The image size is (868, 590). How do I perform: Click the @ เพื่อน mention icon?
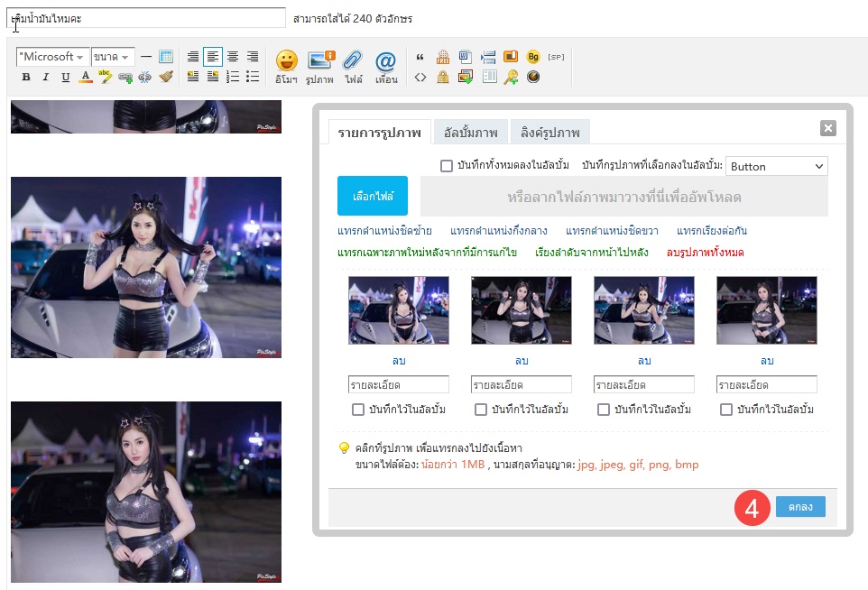385,61
